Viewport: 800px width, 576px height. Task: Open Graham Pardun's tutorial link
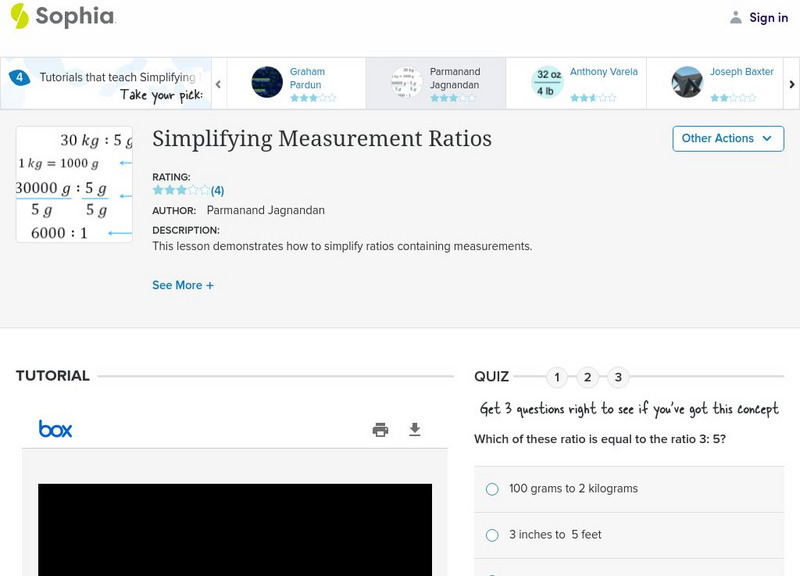pyautogui.click(x=305, y=78)
